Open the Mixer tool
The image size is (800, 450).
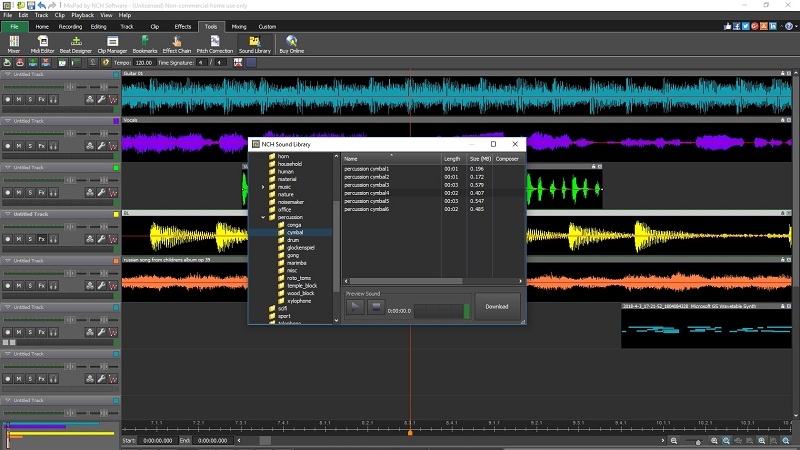[14, 44]
